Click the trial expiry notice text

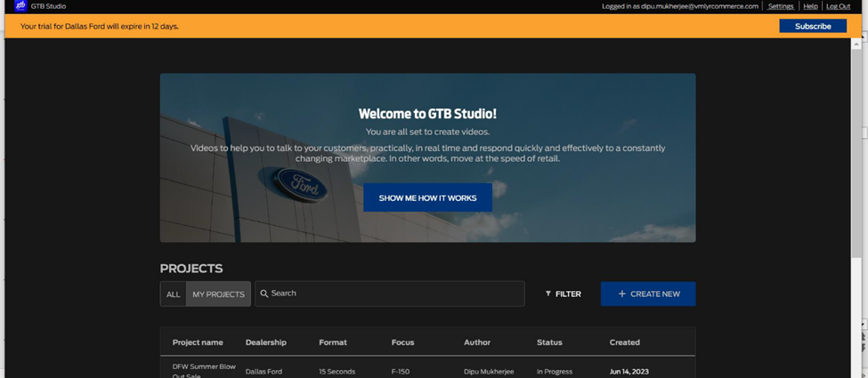(x=100, y=26)
